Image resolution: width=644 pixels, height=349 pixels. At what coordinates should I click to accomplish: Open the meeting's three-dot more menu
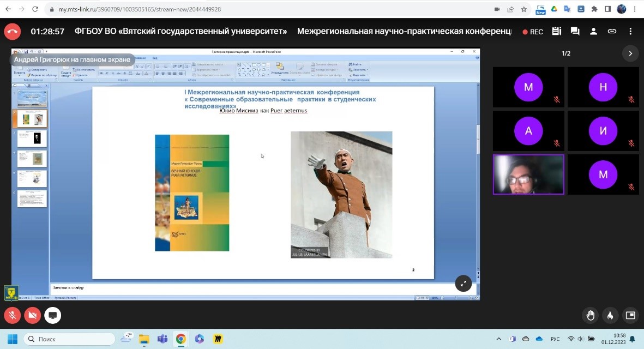(x=630, y=31)
